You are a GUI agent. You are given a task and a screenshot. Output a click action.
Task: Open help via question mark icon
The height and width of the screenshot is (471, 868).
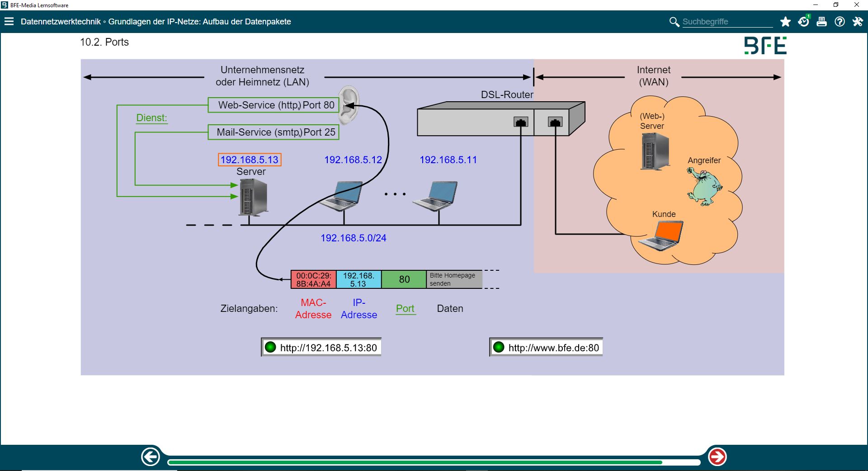tap(840, 22)
